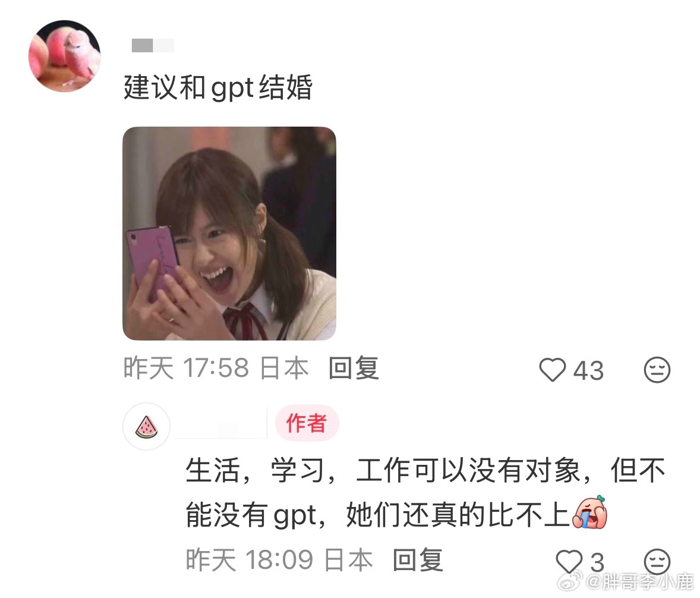Tap the 43 like count
The height and width of the screenshot is (598, 700).
(588, 371)
